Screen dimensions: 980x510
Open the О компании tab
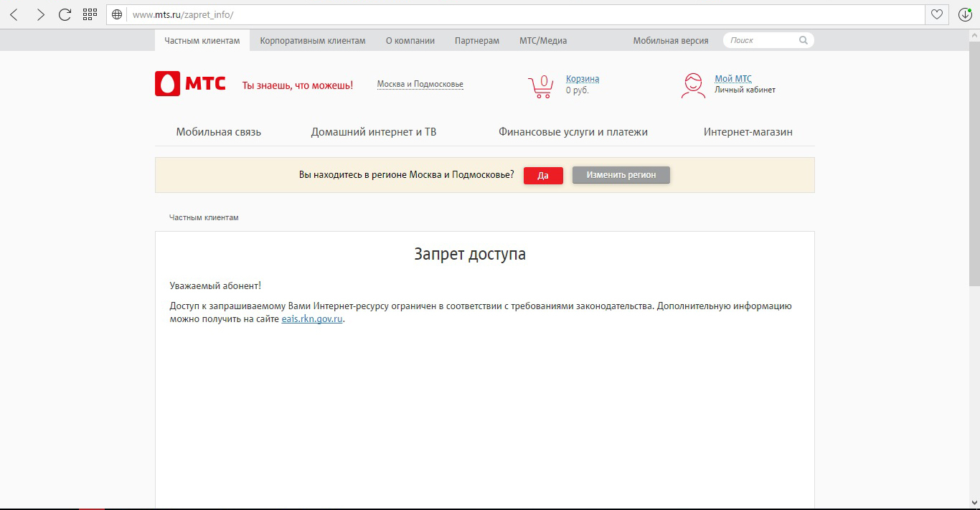pos(410,41)
